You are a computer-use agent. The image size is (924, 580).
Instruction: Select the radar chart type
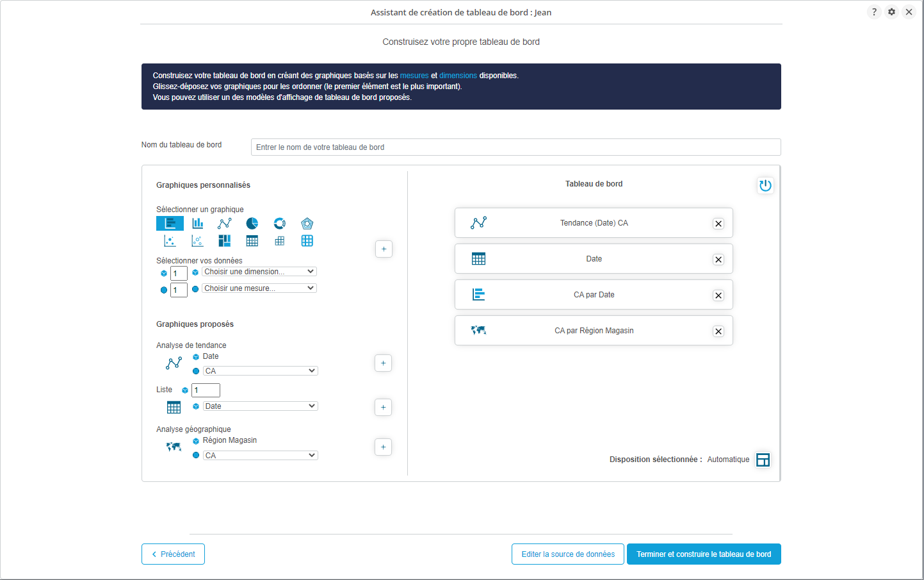[x=307, y=223]
